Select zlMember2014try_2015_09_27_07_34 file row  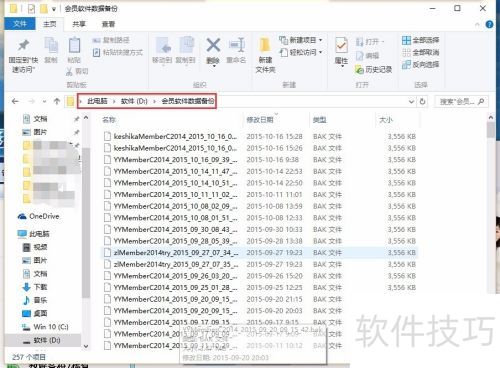click(260, 253)
